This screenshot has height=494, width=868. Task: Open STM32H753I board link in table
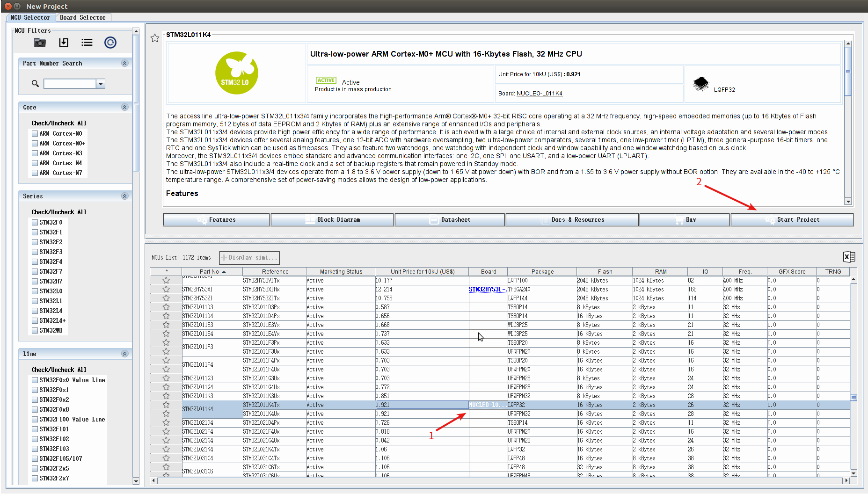point(488,289)
